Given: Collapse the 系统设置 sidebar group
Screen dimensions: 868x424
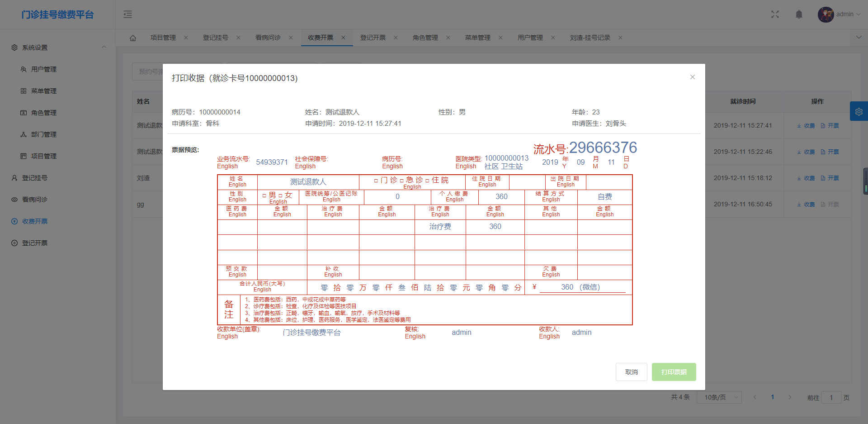Looking at the screenshot, I should pos(58,48).
